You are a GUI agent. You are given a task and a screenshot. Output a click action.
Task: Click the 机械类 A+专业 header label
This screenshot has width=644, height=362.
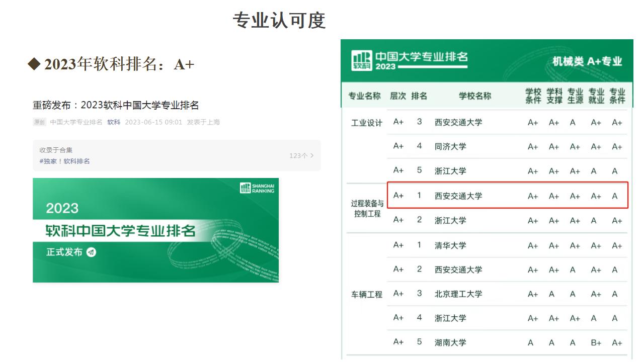coord(587,61)
